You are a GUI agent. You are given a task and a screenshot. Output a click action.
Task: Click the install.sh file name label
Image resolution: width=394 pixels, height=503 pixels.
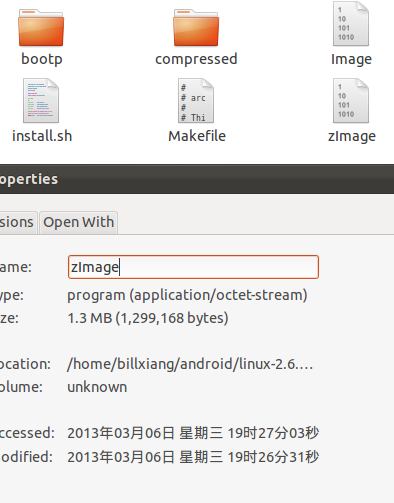pyautogui.click(x=42, y=136)
